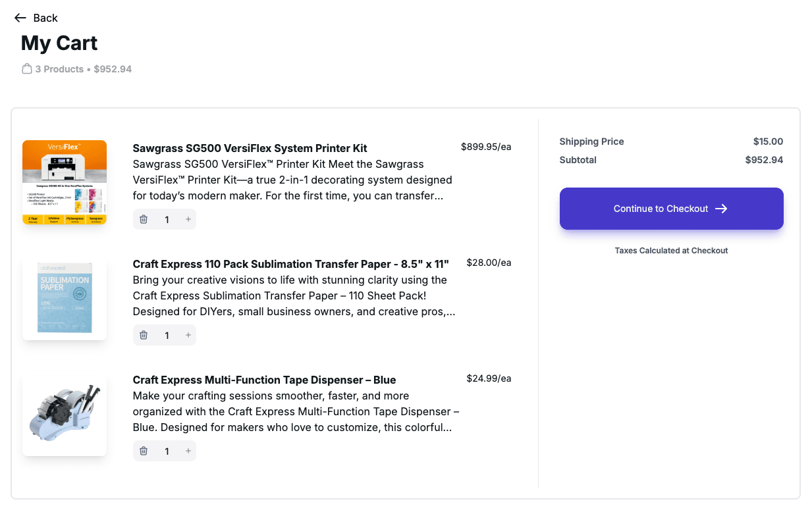Viewport: 812px width, 512px height.
Task: Click the quantity value for Sublimation Transfer Paper
Action: (167, 336)
